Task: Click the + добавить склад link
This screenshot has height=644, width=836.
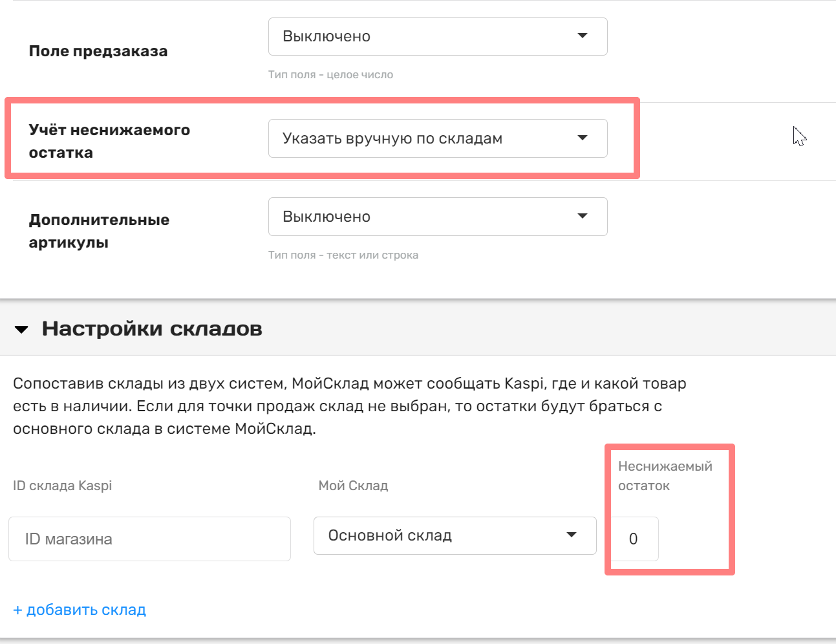Action: click(x=80, y=610)
